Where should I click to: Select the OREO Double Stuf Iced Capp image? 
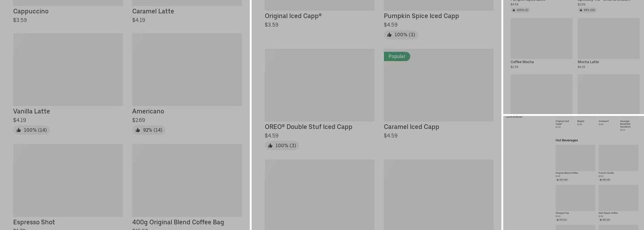click(319, 85)
